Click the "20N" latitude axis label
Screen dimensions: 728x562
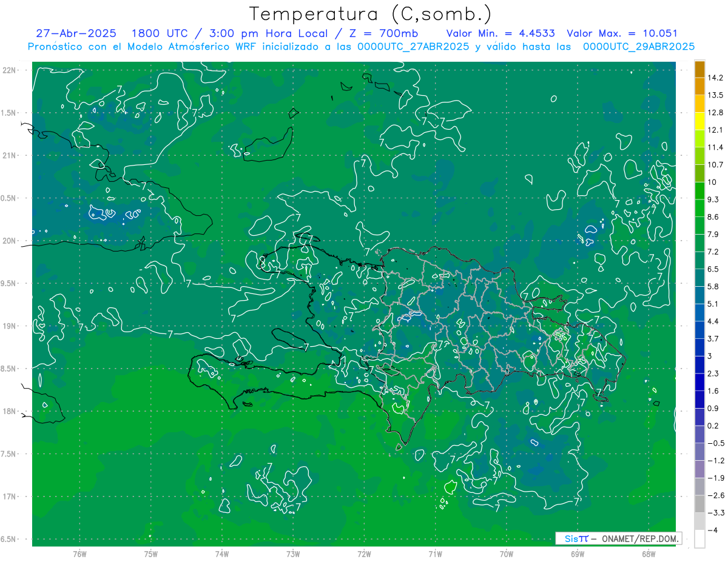click(9, 241)
